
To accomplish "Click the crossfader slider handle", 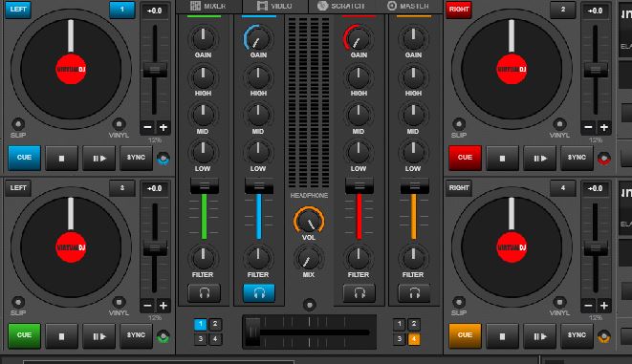I will point(252,332).
